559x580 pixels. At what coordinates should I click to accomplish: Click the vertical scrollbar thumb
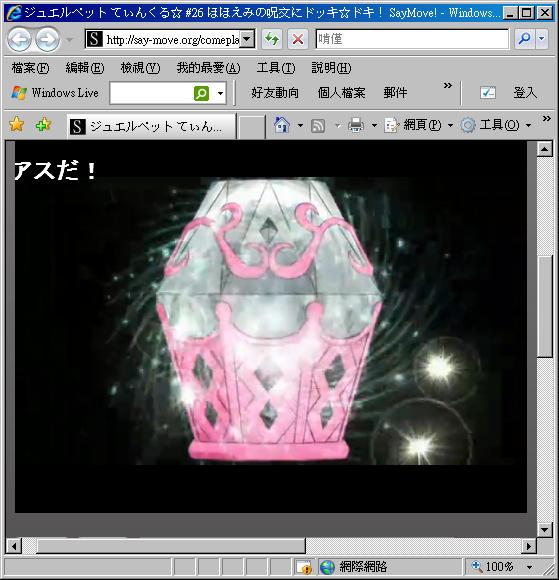click(545, 306)
